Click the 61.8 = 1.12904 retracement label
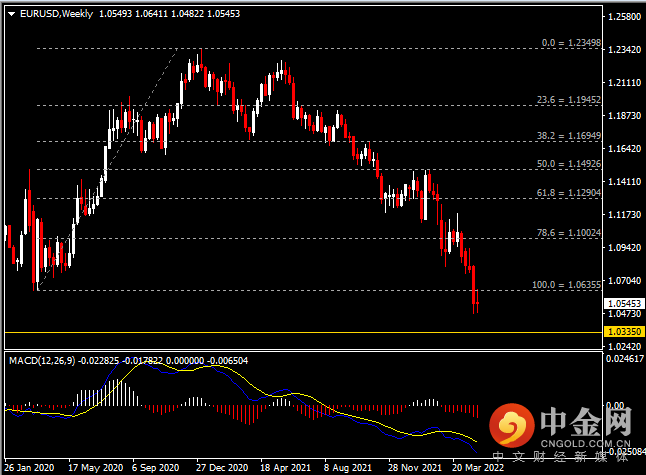This screenshot has height=475, width=646. (x=568, y=193)
